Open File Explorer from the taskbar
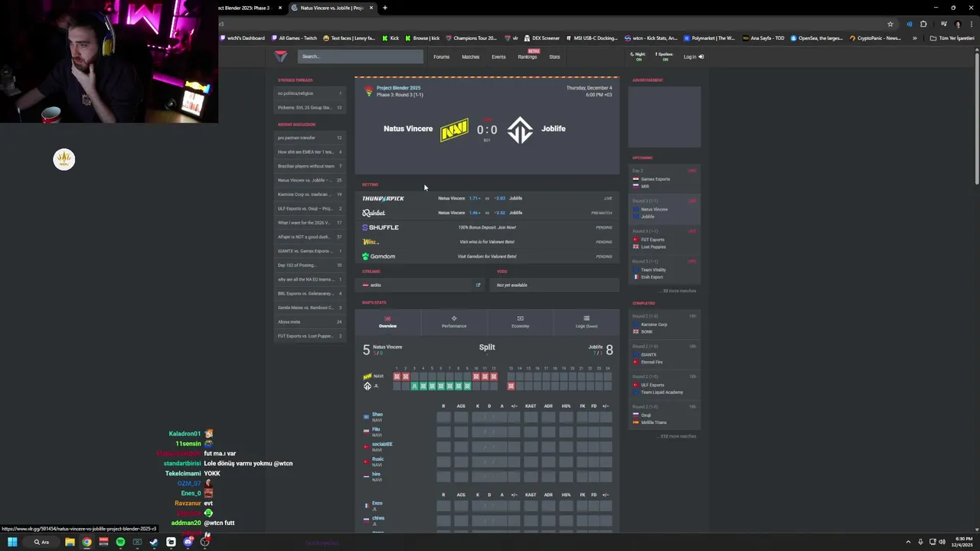This screenshot has height=551, width=980. pos(70,542)
